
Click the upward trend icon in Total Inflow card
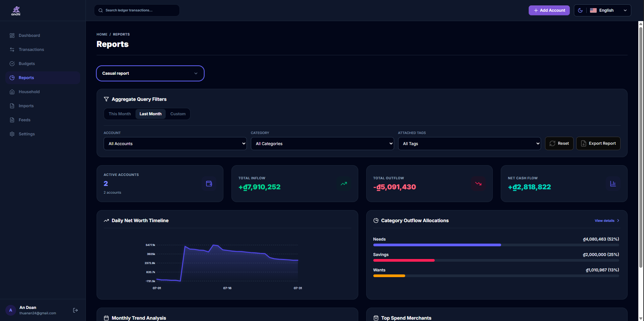(344, 184)
